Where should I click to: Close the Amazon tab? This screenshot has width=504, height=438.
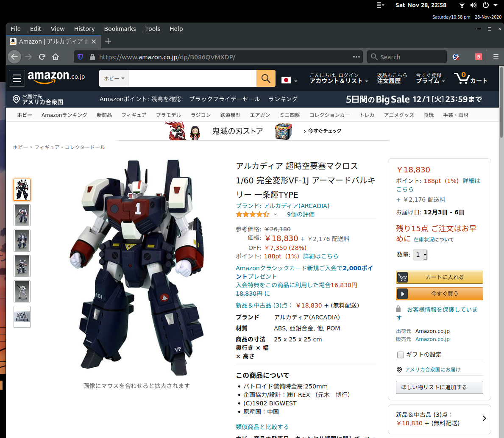coord(94,42)
